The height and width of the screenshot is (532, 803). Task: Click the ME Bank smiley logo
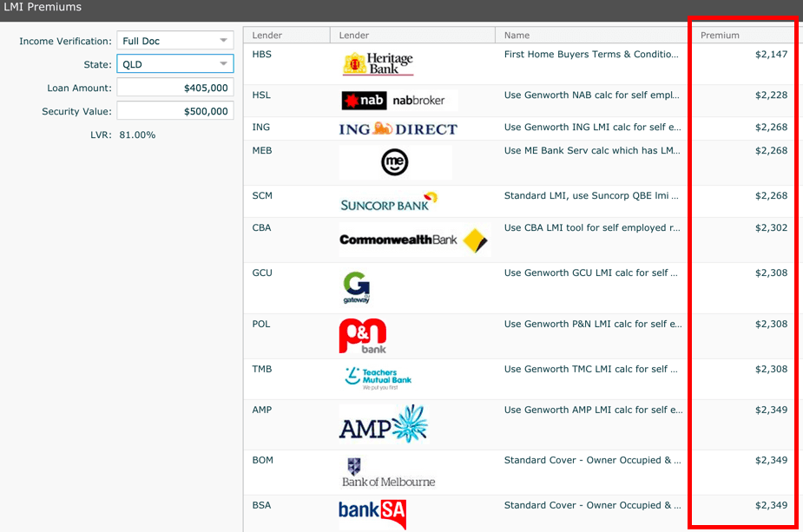tap(395, 162)
